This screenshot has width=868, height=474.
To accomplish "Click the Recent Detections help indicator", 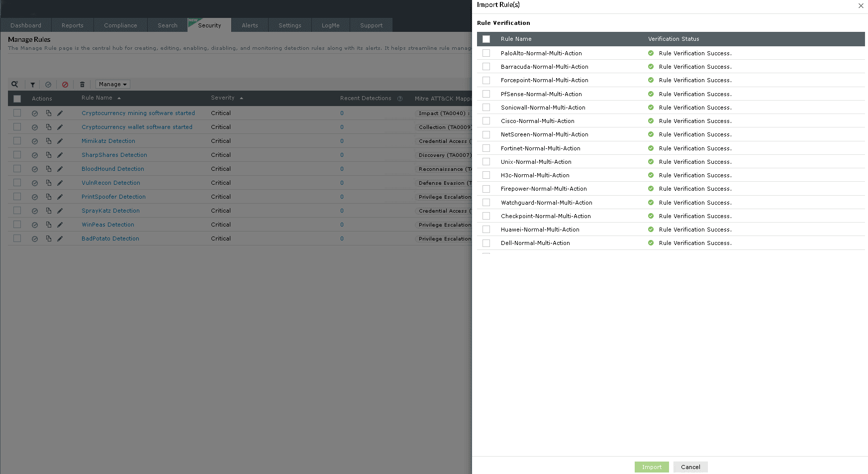I will tap(400, 98).
